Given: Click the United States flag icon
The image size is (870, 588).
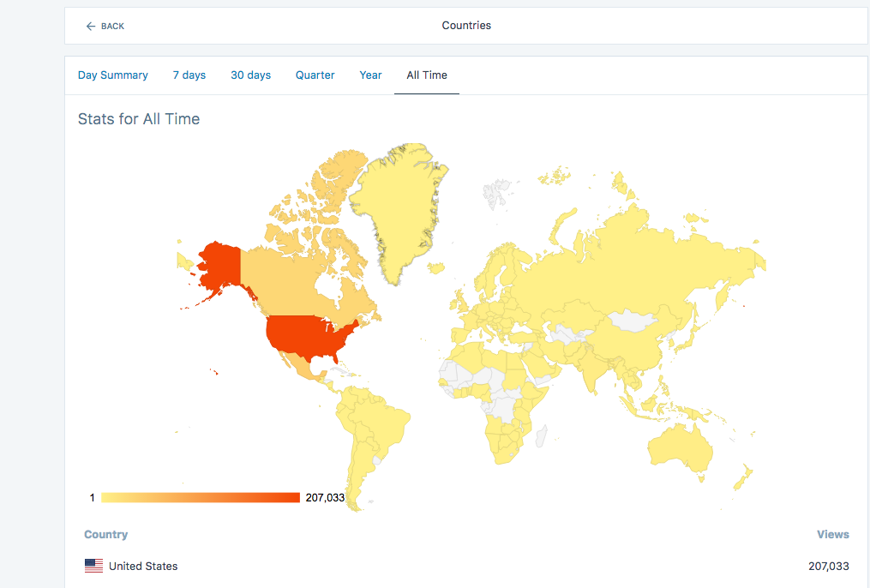Looking at the screenshot, I should tap(93, 566).
